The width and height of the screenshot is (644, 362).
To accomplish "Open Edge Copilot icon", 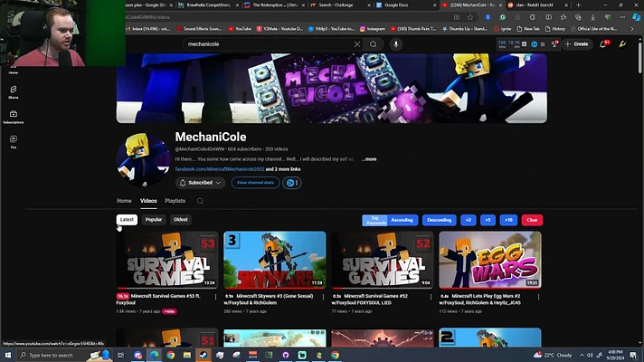I will pyautogui.click(x=636, y=17).
